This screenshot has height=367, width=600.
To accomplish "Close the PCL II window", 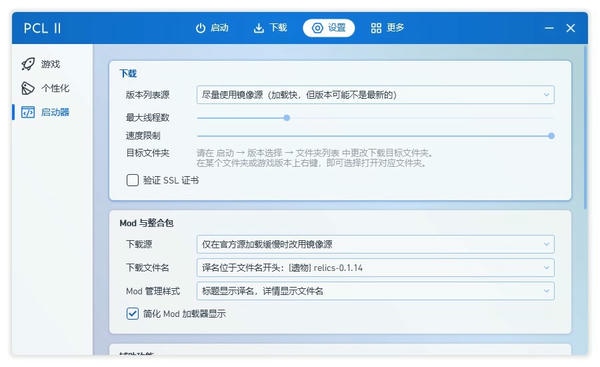I will click(571, 28).
